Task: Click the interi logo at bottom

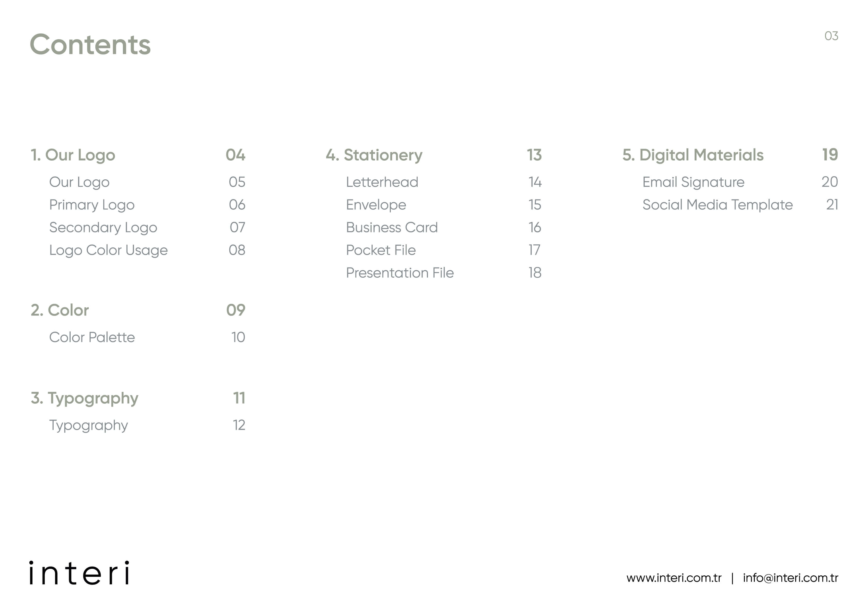Action: click(x=79, y=573)
